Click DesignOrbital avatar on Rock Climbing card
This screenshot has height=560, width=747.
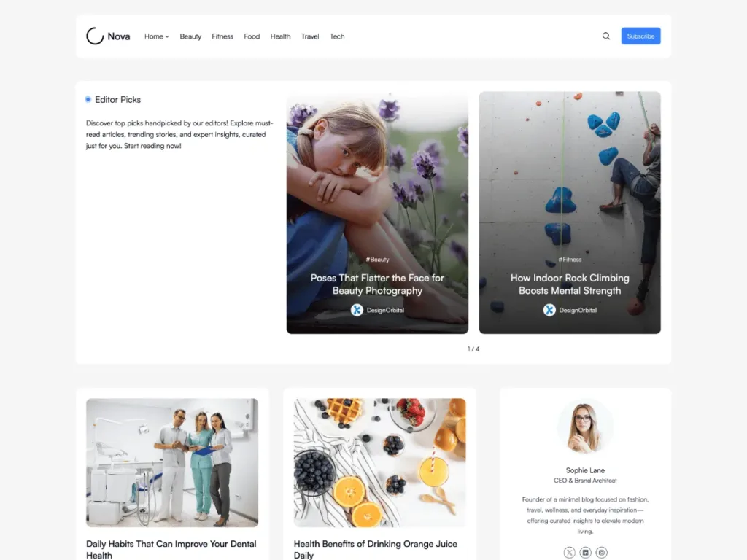[x=549, y=310]
